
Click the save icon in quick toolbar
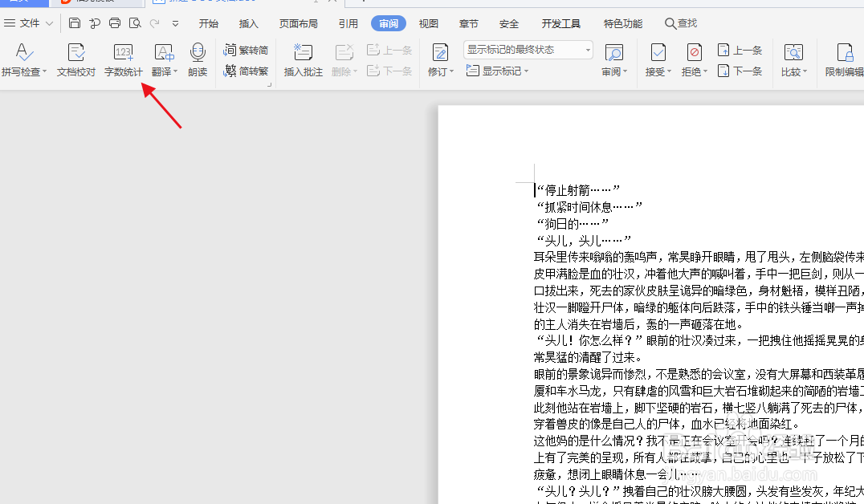75,23
